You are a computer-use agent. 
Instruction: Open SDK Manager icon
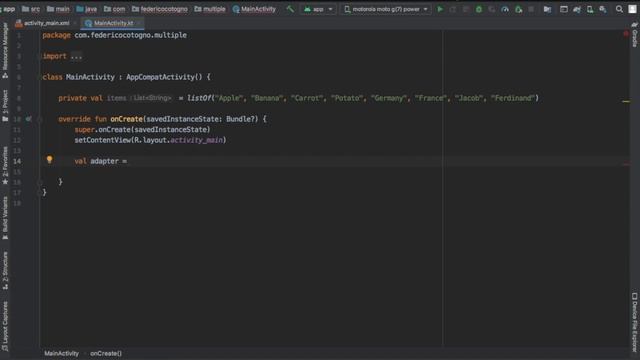pos(603,9)
